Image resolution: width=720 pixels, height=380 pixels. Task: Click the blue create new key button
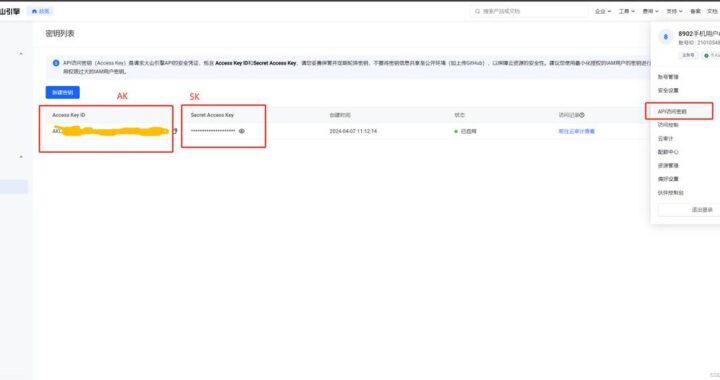pos(62,92)
